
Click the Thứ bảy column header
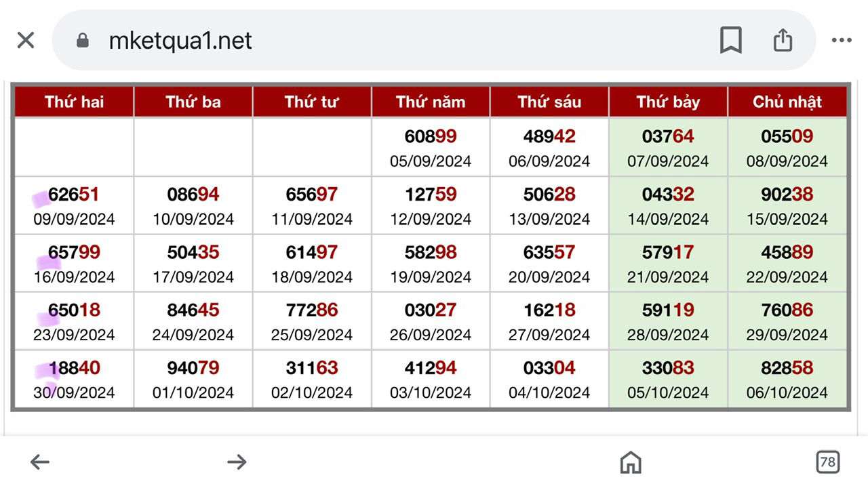click(668, 102)
